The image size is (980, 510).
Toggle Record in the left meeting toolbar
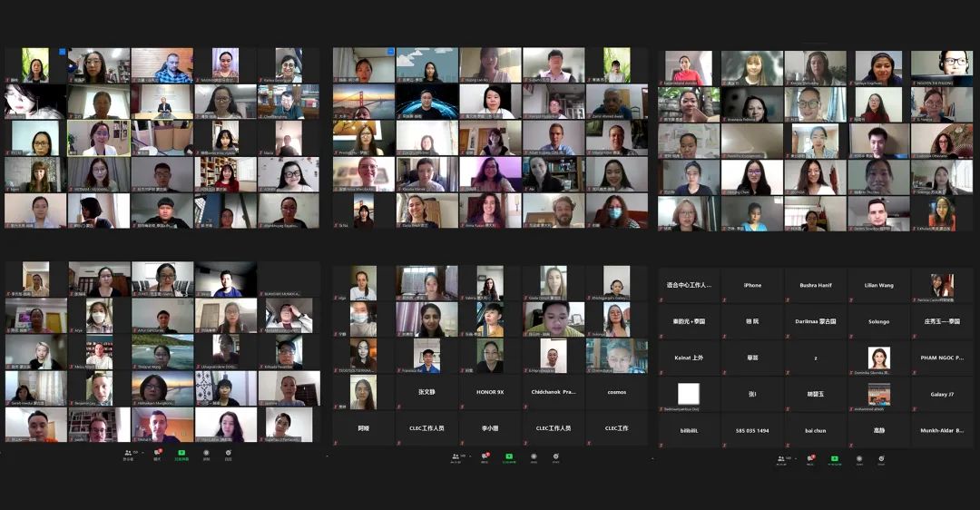click(206, 453)
